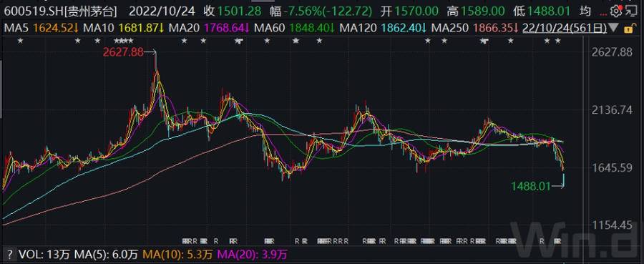This screenshot has width=644, height=264.
Task: Select the MA20 1768.64 indicator label
Action: [x=209, y=29]
